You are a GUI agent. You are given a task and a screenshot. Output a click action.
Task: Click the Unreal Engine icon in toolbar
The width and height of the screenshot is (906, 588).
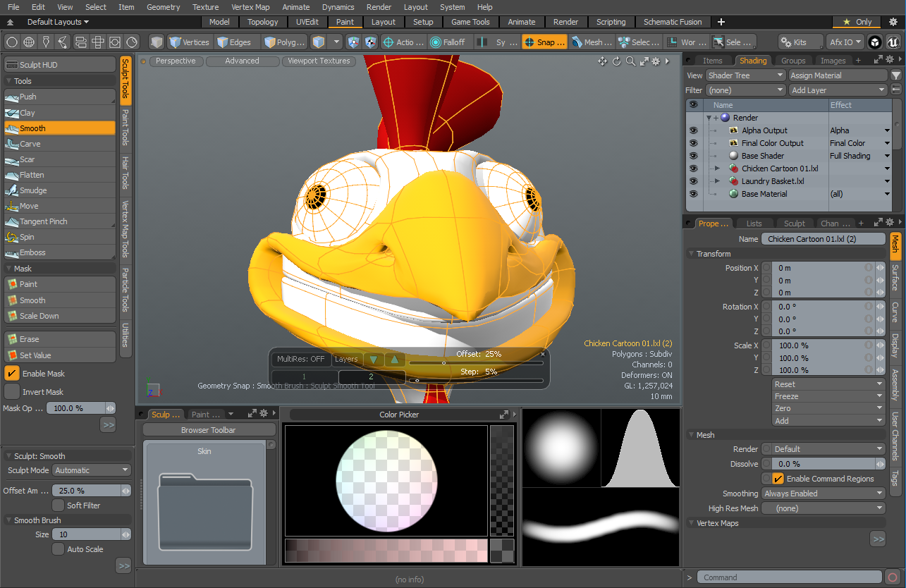[893, 42]
